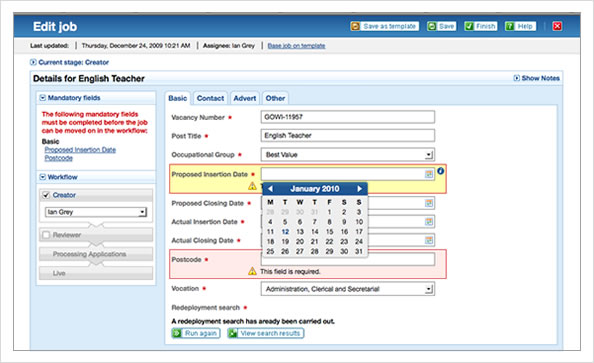Screen dimensions: 594x363
Task: Click the Save as template button
Action: click(385, 26)
